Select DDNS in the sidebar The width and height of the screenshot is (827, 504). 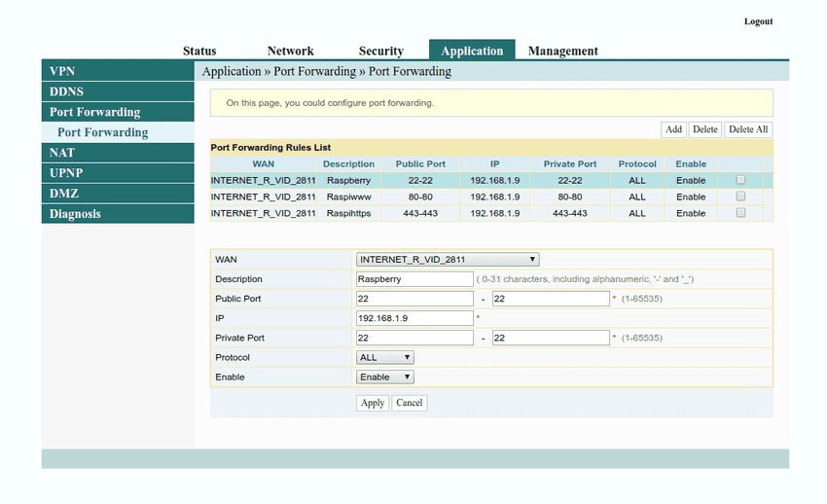118,91
